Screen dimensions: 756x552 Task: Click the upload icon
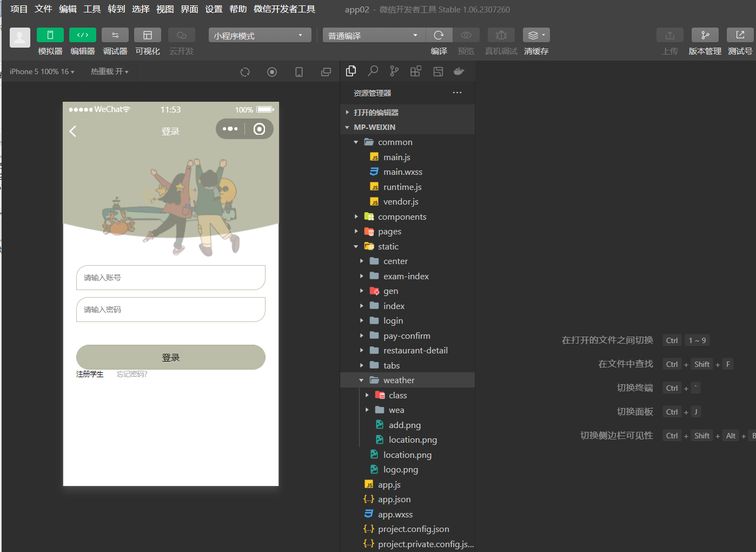670,35
